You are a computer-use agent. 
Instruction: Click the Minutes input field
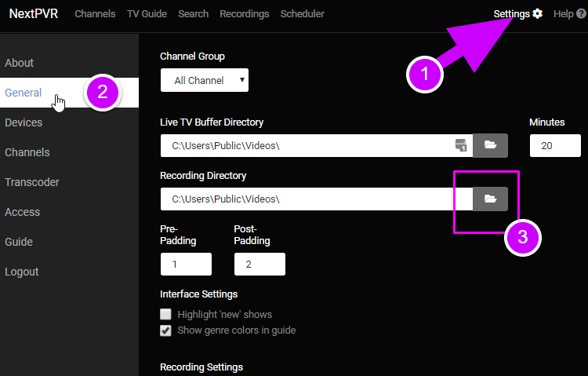pos(555,145)
